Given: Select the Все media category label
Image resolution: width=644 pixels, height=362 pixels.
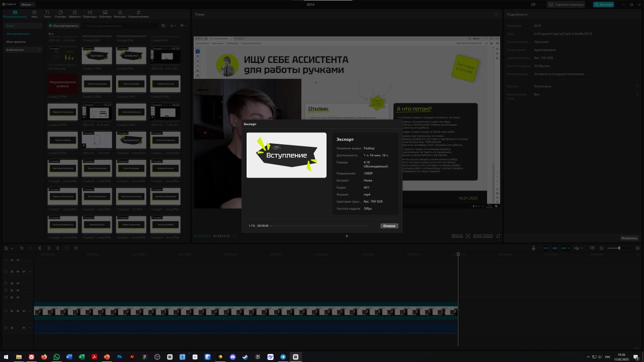Looking at the screenshot, I should 51,34.
